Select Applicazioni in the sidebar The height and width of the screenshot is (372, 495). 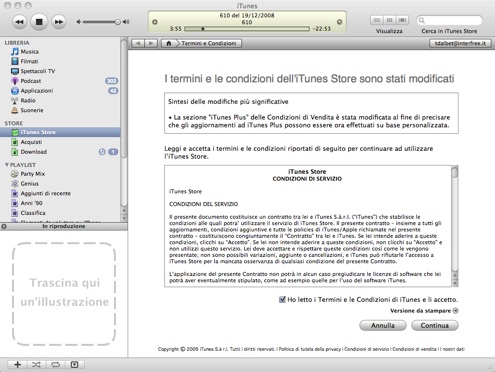point(60,91)
